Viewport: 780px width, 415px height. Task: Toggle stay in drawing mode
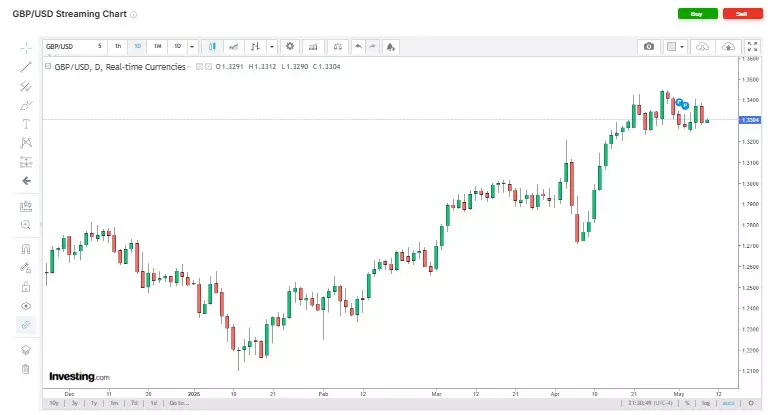pyautogui.click(x=26, y=268)
